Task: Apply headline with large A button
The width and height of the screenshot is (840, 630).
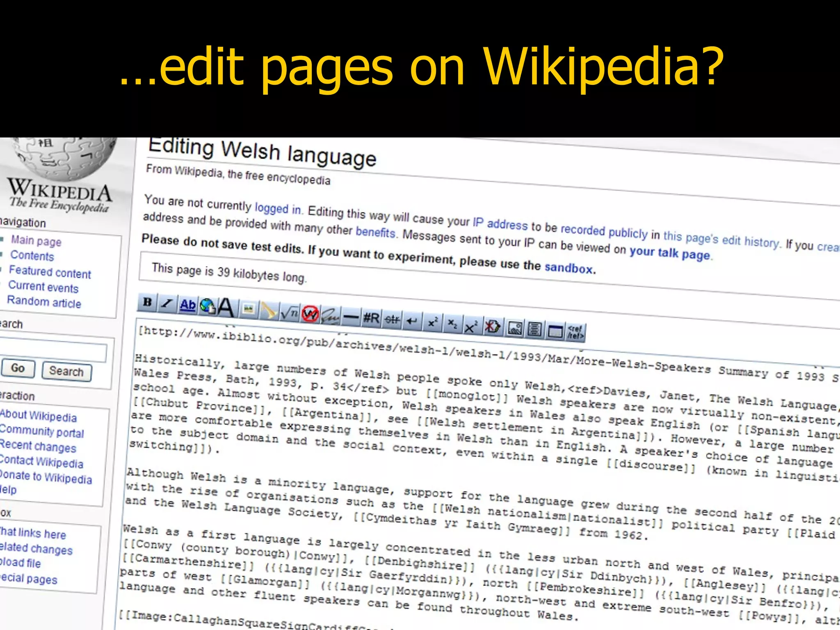Action: (227, 308)
